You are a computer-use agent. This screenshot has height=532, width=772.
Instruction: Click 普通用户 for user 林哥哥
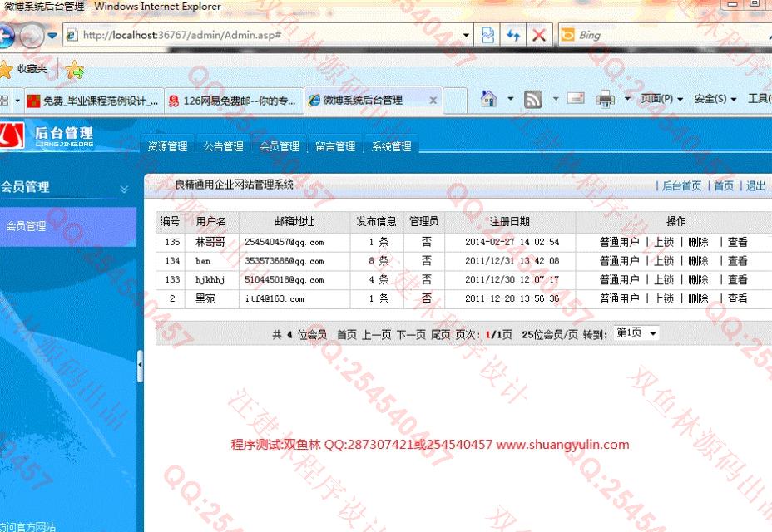click(620, 242)
